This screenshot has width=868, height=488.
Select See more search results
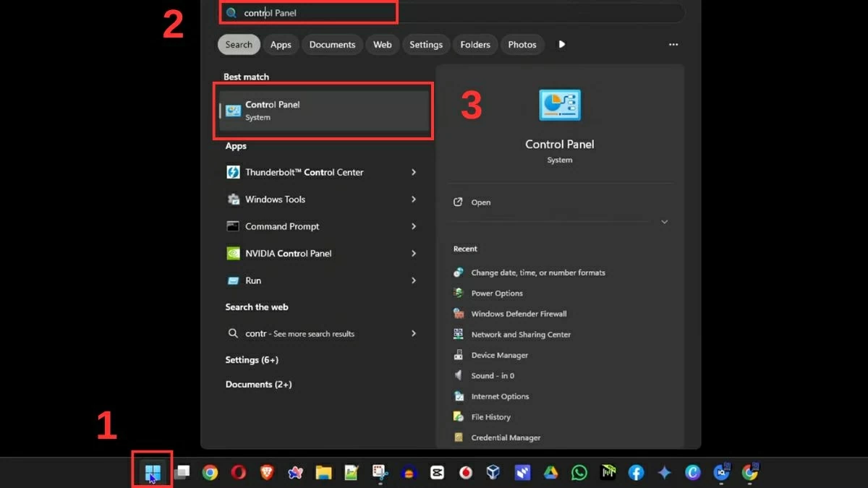click(x=299, y=333)
